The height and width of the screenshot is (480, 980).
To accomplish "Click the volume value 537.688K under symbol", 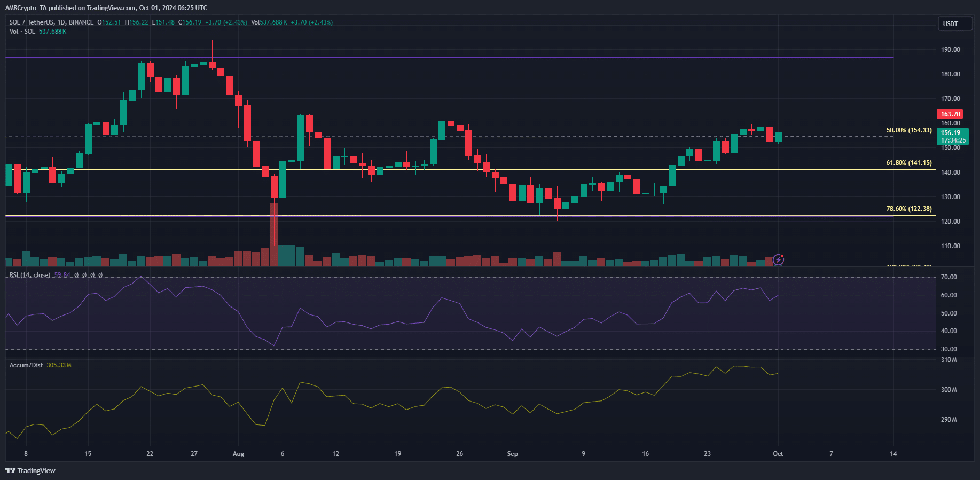I will pyautogui.click(x=52, y=32).
